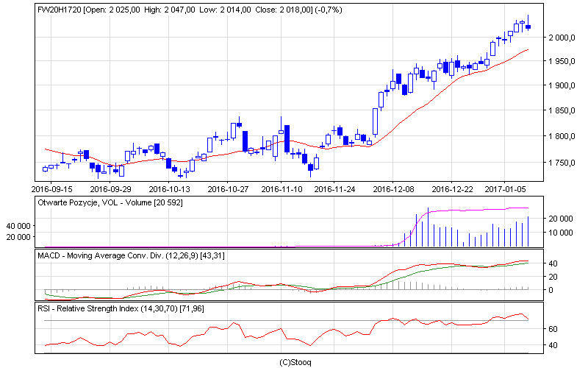Click the (C)Stooq copyright text
This screenshot has width=588, height=368.
(x=295, y=362)
